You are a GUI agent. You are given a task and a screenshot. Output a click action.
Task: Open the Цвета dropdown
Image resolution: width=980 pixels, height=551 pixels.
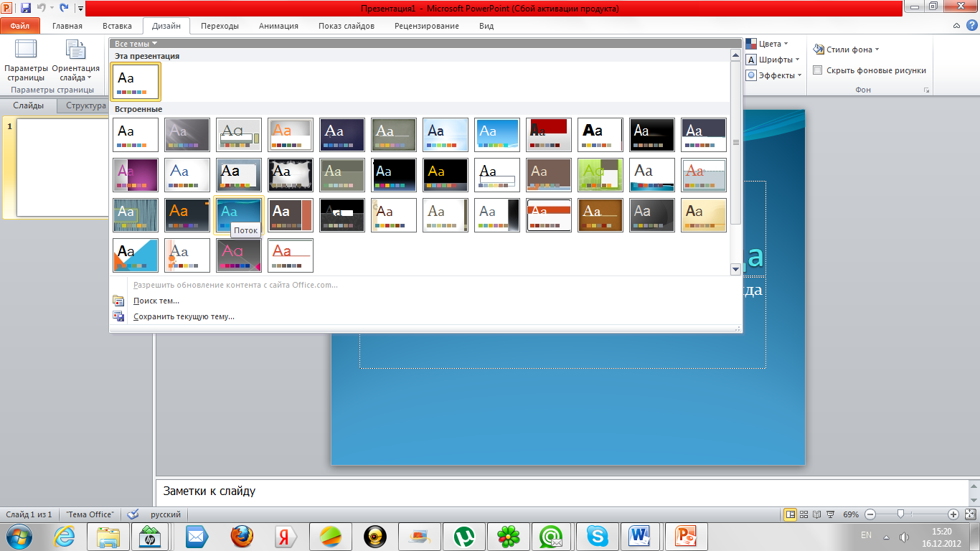(x=767, y=44)
